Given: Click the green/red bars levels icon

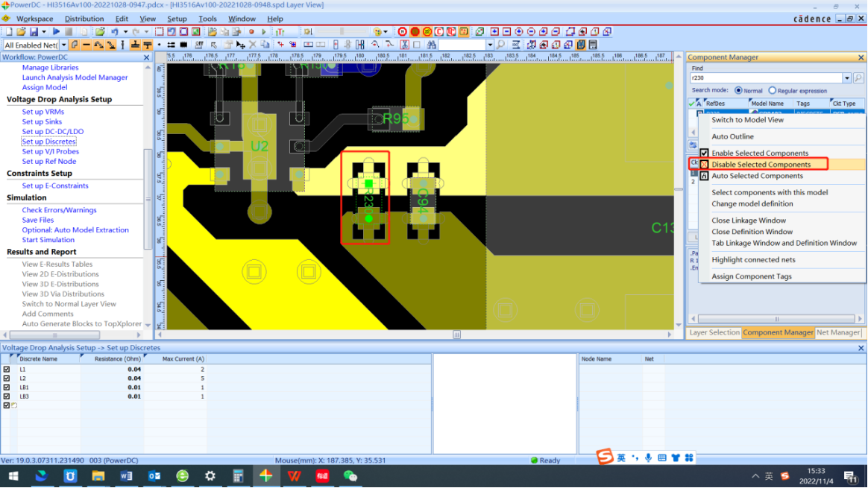Looking at the screenshot, I should [x=280, y=31].
